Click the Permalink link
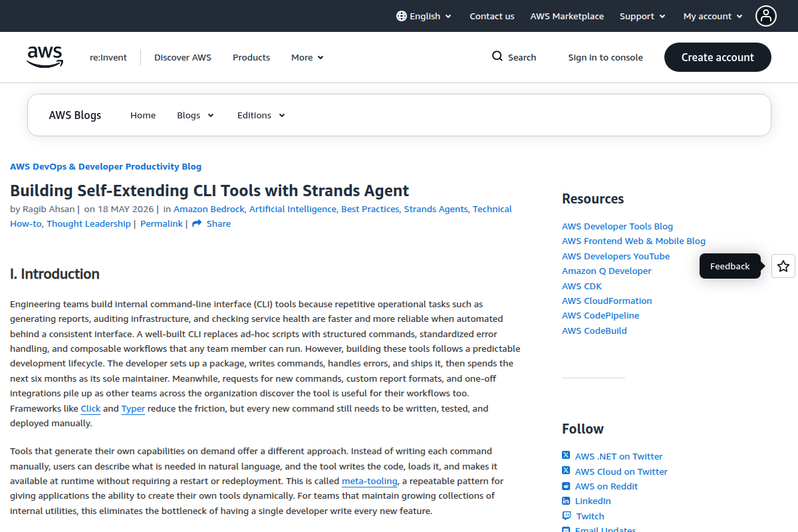Screen dimensions: 798x532 [x=162, y=223]
